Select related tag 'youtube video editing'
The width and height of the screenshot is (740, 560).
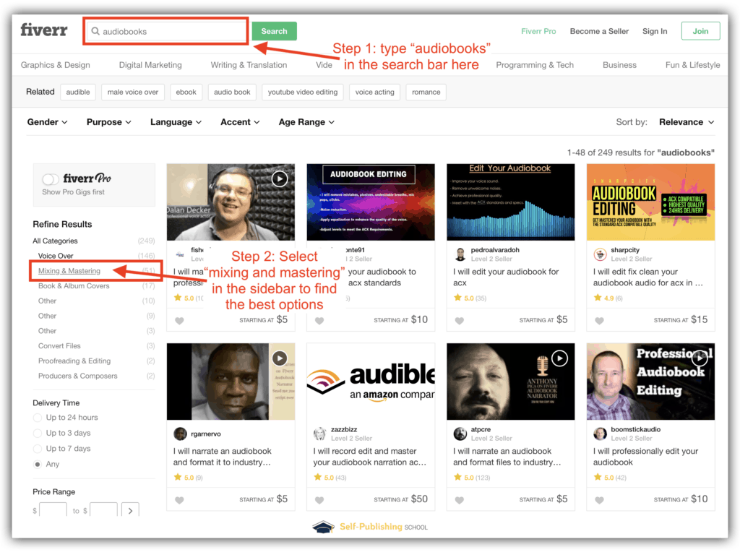coord(303,92)
